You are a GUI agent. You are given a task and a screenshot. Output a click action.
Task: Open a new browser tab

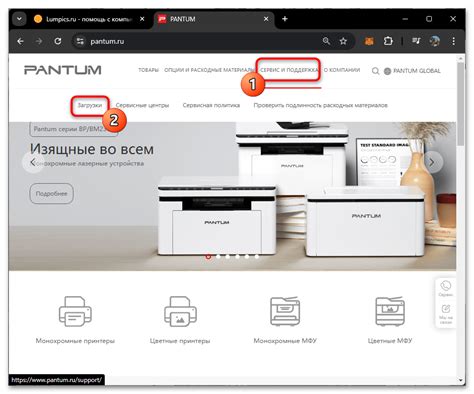pyautogui.click(x=285, y=19)
